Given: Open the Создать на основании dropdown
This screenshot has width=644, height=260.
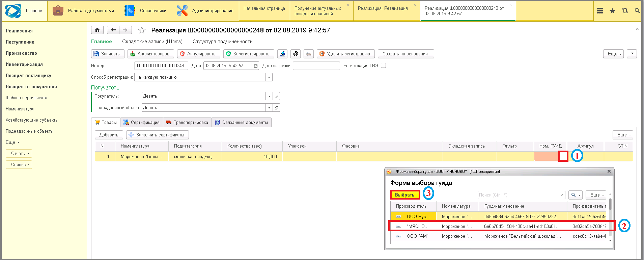Looking at the screenshot, I should 406,54.
